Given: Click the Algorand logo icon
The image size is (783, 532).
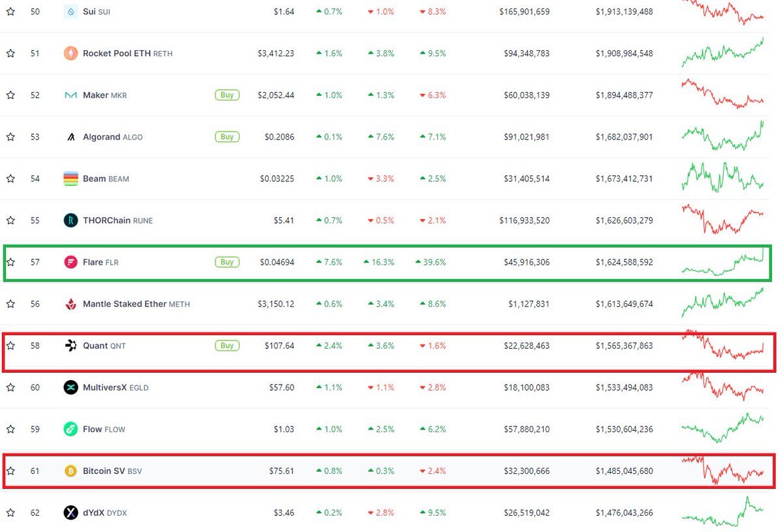Looking at the screenshot, I should (70, 137).
